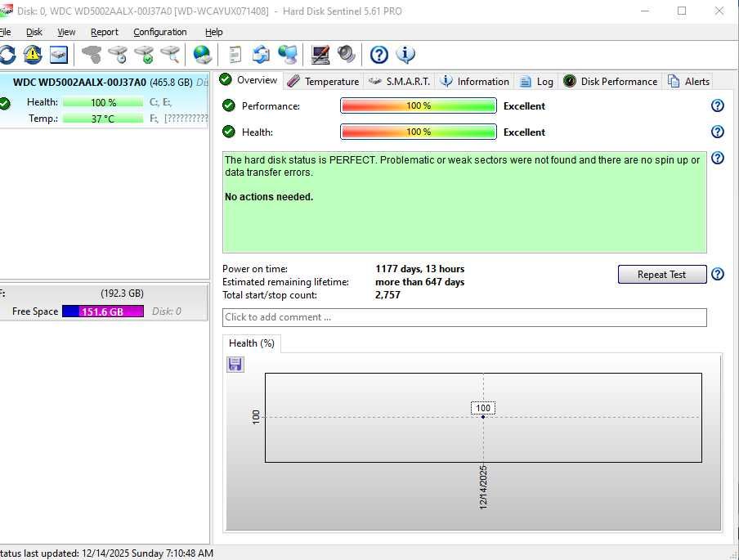The width and height of the screenshot is (739, 560).
Task: Click the disk with magnifier surface test icon
Action: (171, 55)
